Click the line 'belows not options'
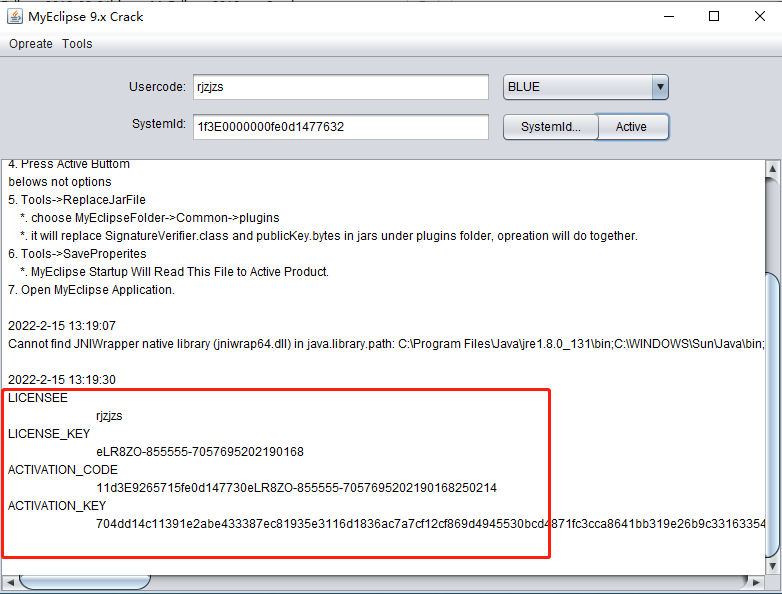782x594 pixels. point(60,182)
